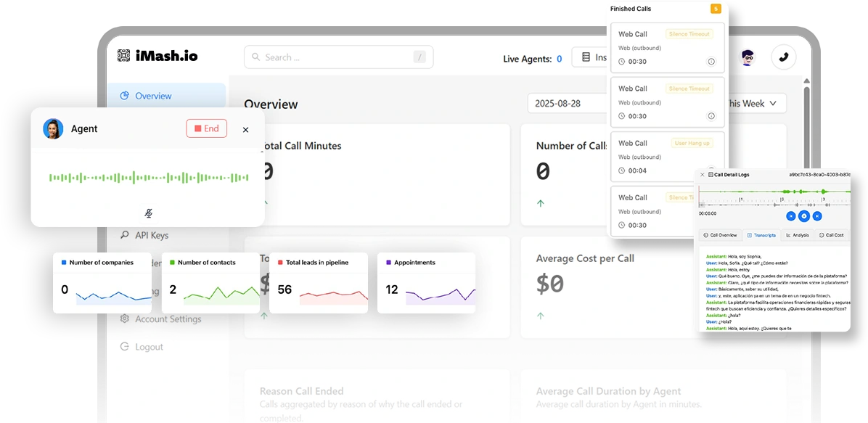Open Account Settings in the sidebar
This screenshot has height=423, width=868.
(168, 319)
